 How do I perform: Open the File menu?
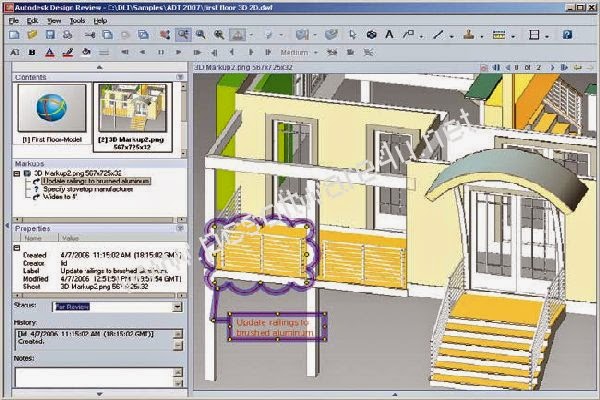13,21
